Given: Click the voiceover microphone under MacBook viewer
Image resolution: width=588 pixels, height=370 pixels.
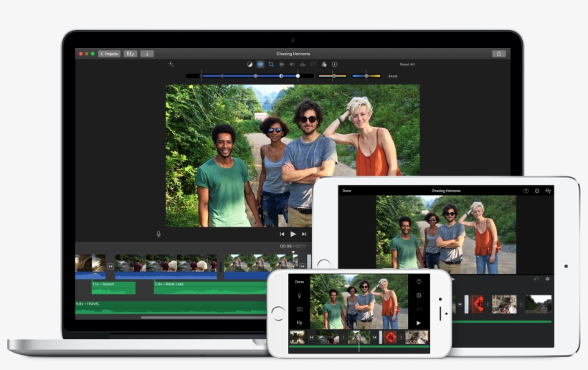Looking at the screenshot, I should pos(158,234).
